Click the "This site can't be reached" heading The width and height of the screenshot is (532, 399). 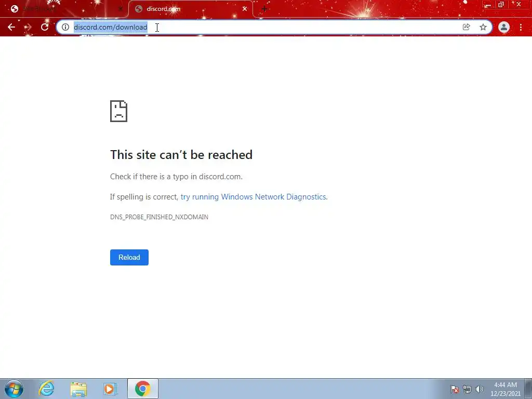point(181,155)
